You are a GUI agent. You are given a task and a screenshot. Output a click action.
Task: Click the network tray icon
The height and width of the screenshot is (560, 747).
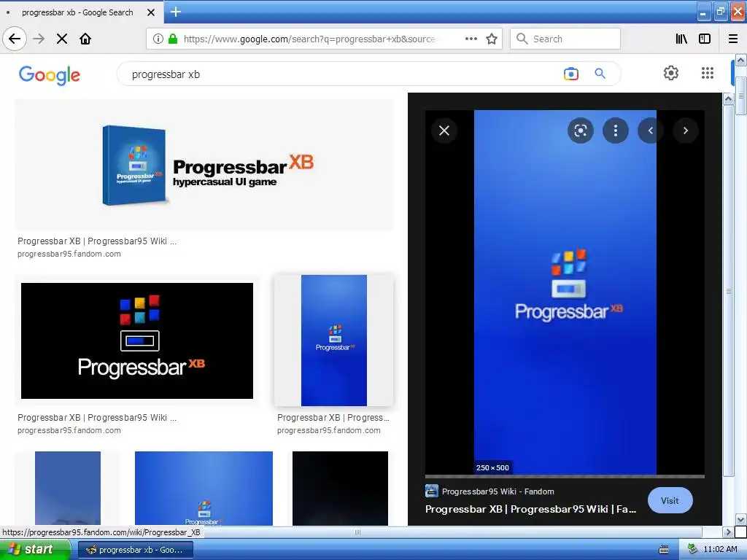point(692,549)
